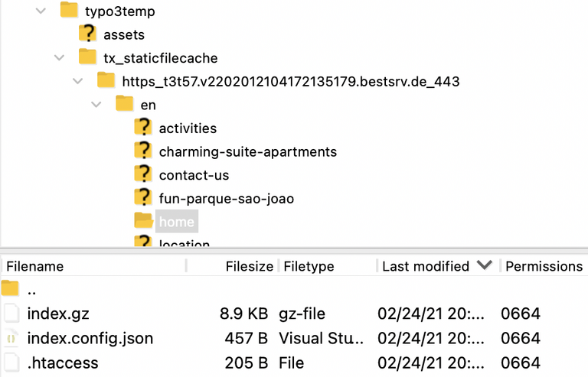Click the contact-us question-mark folder icon

coord(143,174)
